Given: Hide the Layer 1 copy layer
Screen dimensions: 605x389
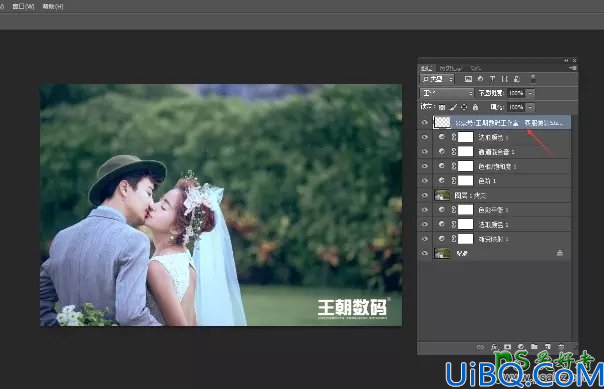Looking at the screenshot, I should point(425,195).
